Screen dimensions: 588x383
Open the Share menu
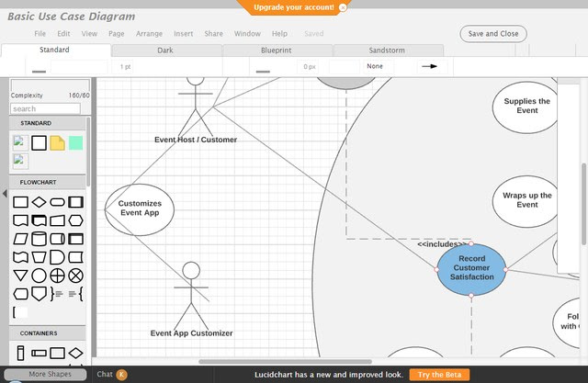tap(214, 34)
